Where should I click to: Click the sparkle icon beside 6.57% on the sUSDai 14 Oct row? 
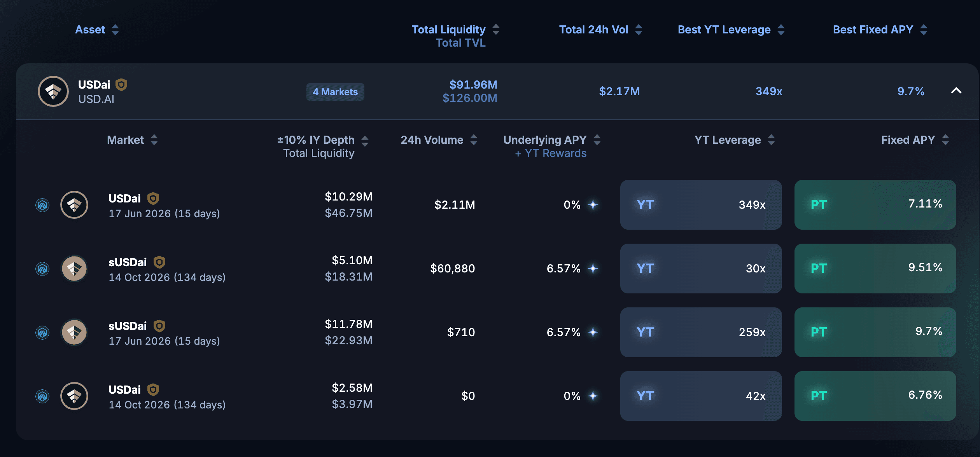click(x=593, y=269)
